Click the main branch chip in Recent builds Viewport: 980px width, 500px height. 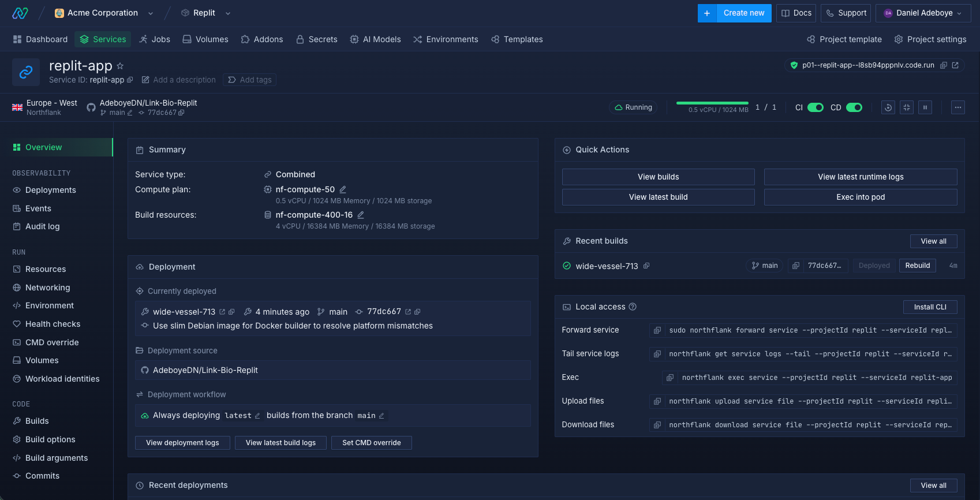(x=765, y=266)
